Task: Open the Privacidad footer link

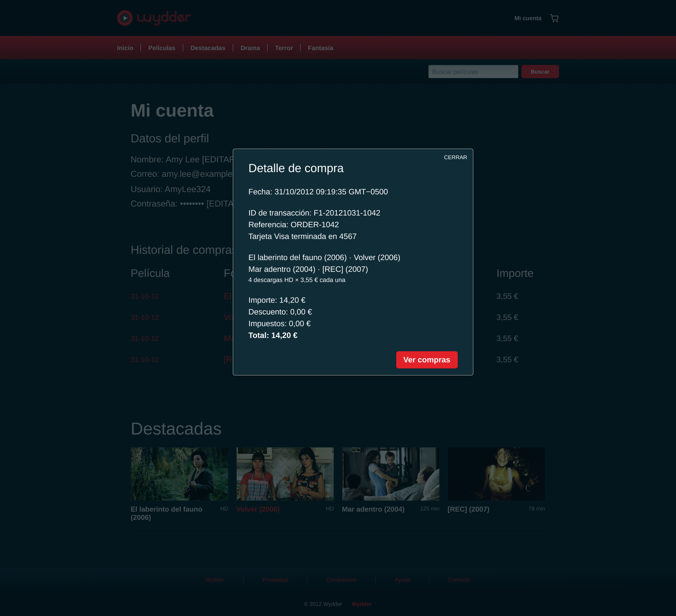Action: pos(275,580)
